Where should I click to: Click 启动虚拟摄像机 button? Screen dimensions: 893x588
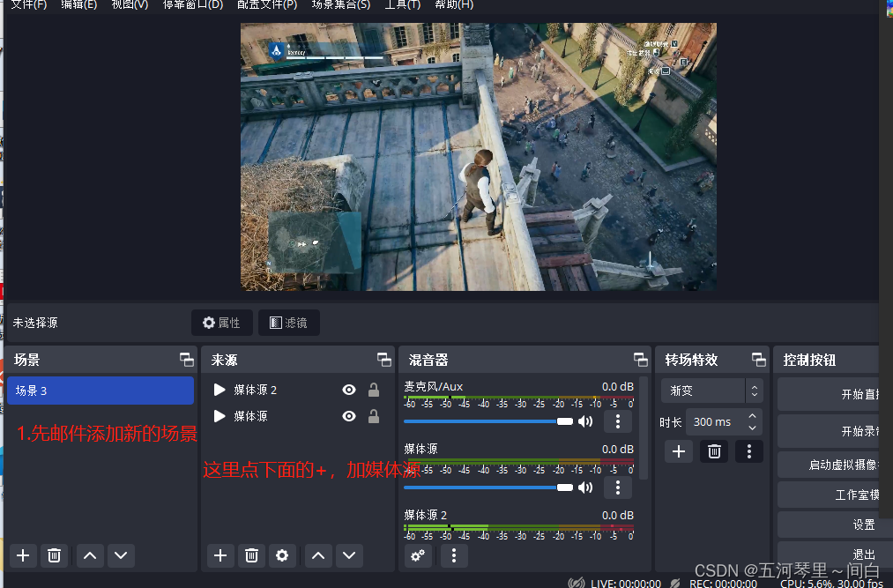829,465
